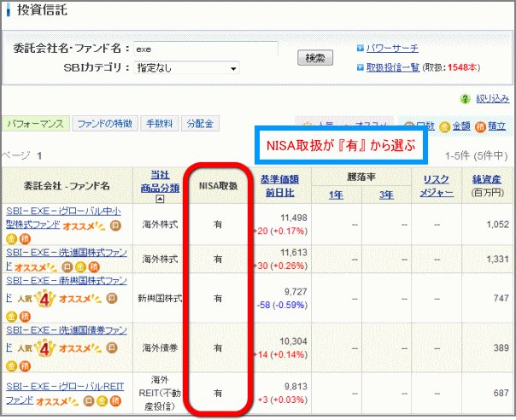The width and height of the screenshot is (516, 420).
Task: Click 金 icon in グローバル中小型株式ファンド row
Action: pos(12,239)
